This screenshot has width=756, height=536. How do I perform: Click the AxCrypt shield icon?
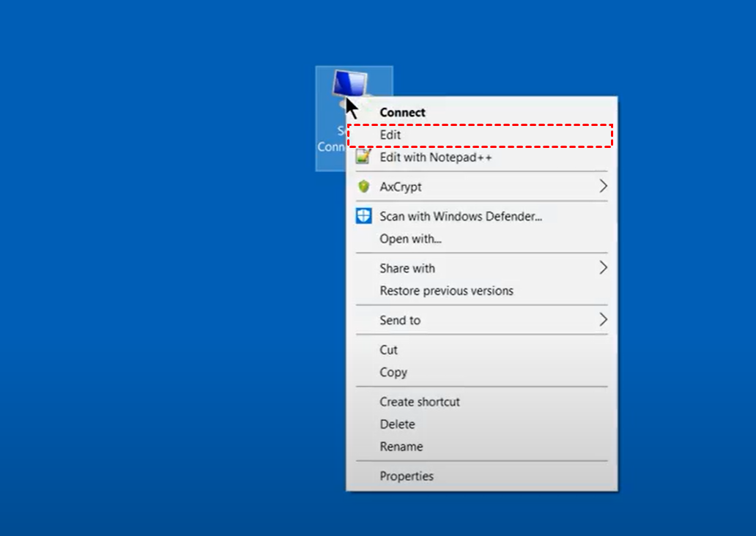pyautogui.click(x=363, y=187)
